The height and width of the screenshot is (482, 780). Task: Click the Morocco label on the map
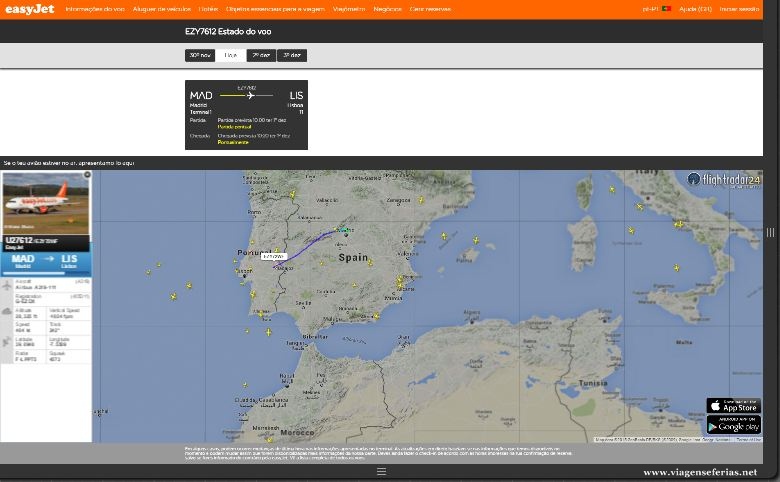(297, 433)
